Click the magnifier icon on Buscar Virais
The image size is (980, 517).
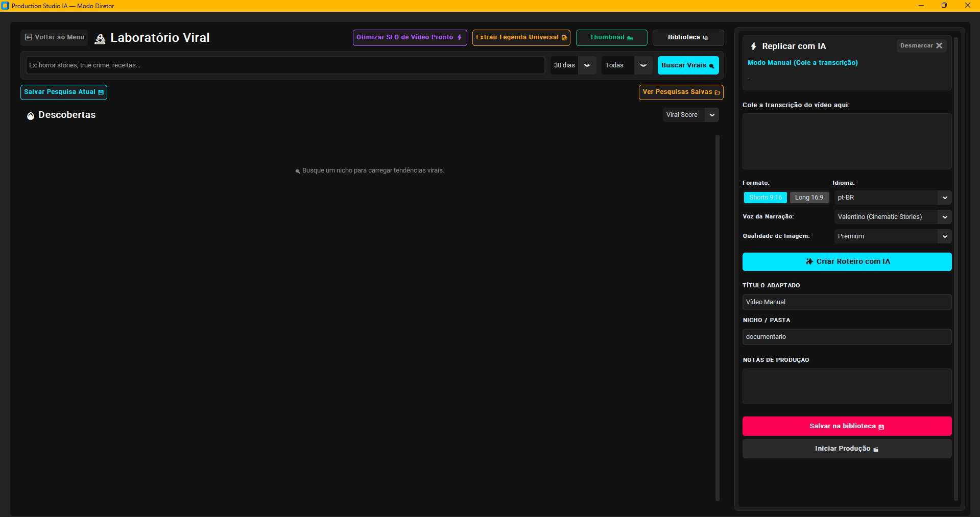point(711,66)
